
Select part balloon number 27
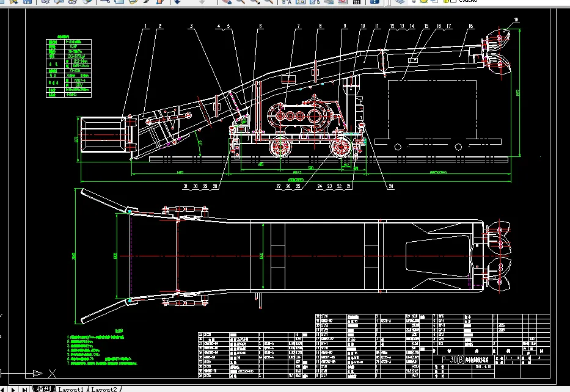pyautogui.click(x=279, y=186)
